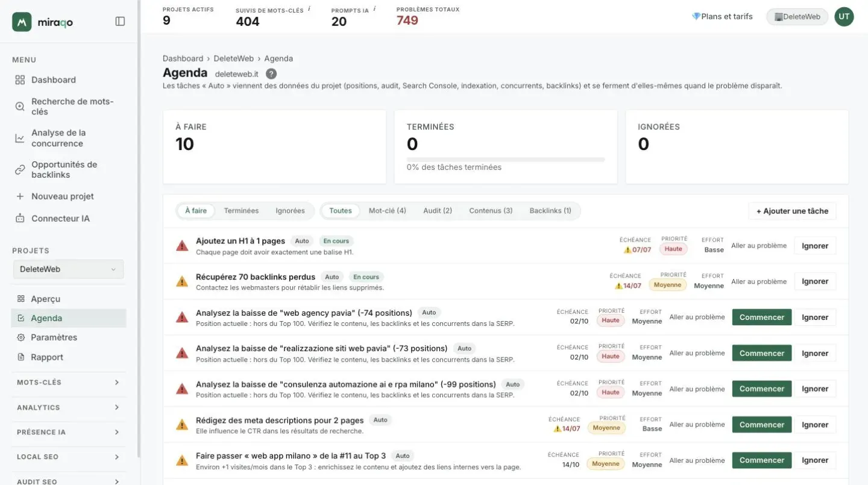Click the Rapport document icon
Image resolution: width=868 pixels, height=485 pixels.
pos(21,357)
